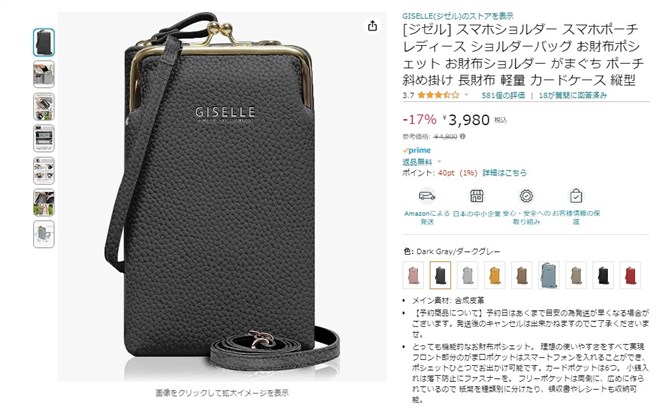Select the pink color swatch

[x=413, y=275]
